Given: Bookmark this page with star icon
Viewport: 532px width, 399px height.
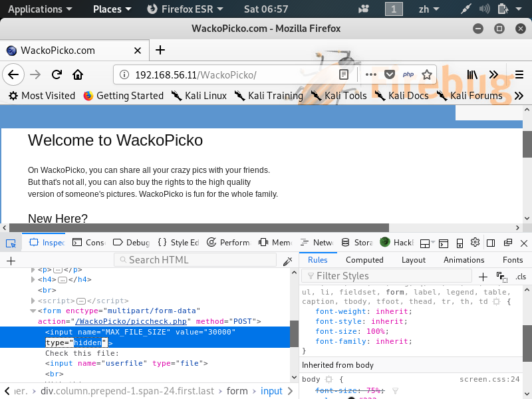Looking at the screenshot, I should [x=427, y=74].
